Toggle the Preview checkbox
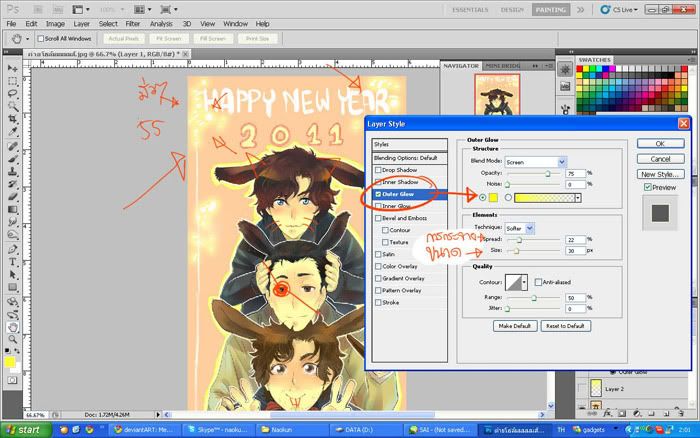This screenshot has width=700, height=438. [x=648, y=187]
